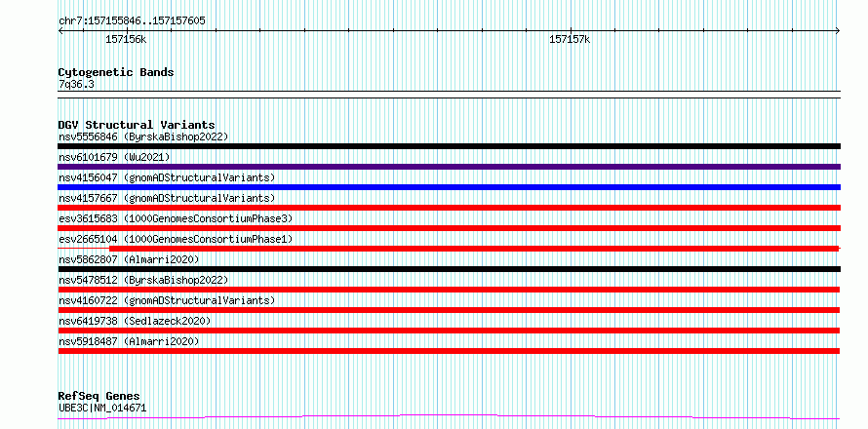Open the UBE3C|NM_014671 gene label

point(102,408)
